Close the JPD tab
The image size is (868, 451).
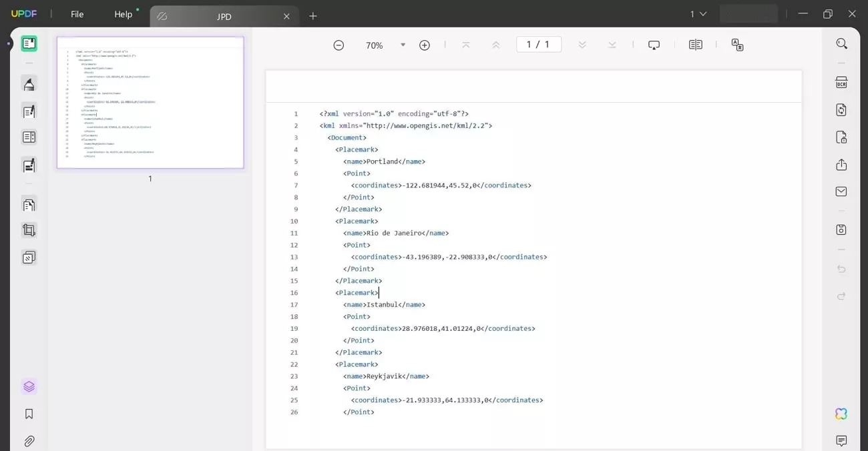point(286,17)
